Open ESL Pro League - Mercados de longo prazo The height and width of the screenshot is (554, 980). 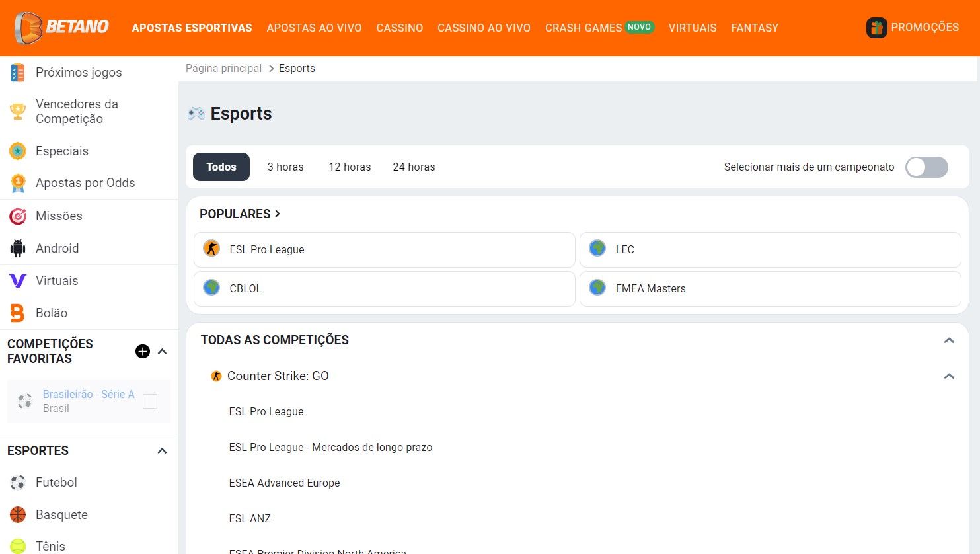coord(330,448)
